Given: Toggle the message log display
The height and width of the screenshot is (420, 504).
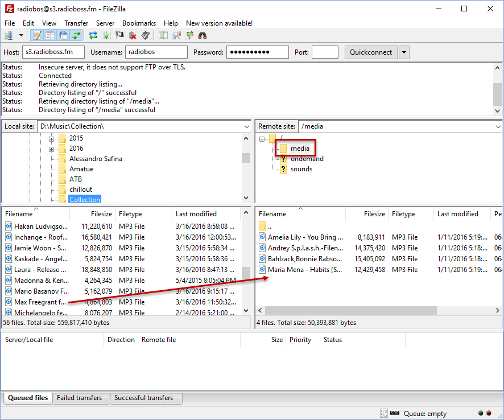Looking at the screenshot, I should [x=37, y=35].
